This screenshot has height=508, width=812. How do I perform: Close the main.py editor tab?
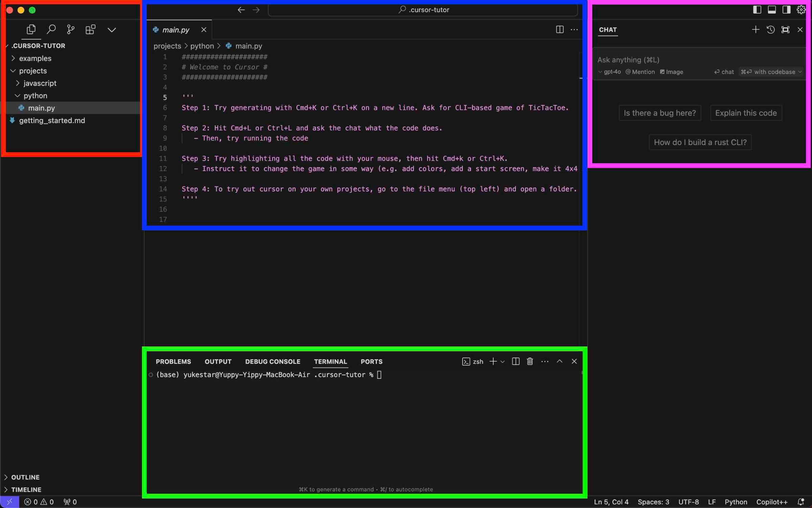pos(204,30)
